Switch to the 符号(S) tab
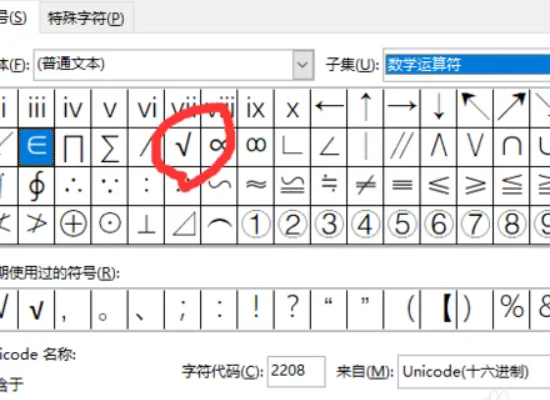Image resolution: width=550 pixels, height=400 pixels. pos(13,18)
